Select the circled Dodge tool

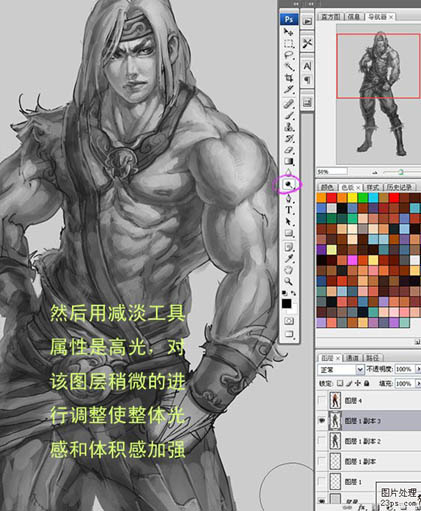click(x=288, y=184)
